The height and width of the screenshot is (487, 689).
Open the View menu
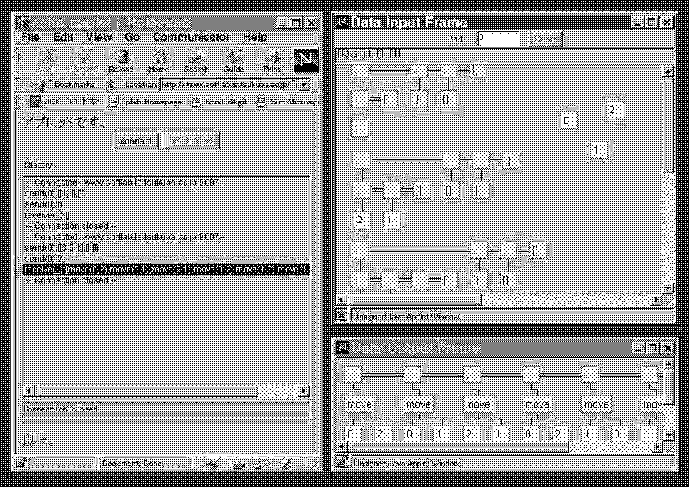tap(99, 37)
